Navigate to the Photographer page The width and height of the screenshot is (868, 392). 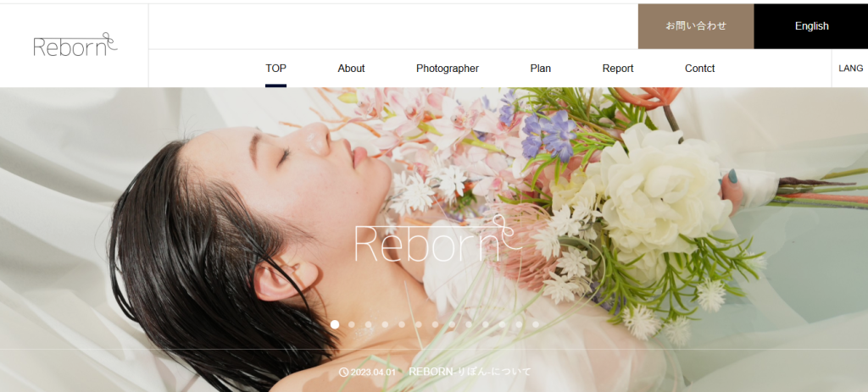[448, 69]
